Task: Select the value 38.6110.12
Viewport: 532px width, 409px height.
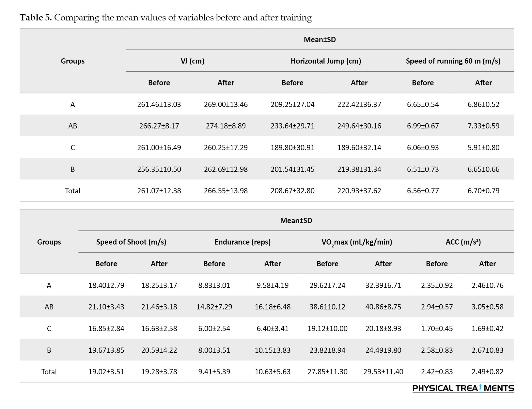Action: point(327,307)
